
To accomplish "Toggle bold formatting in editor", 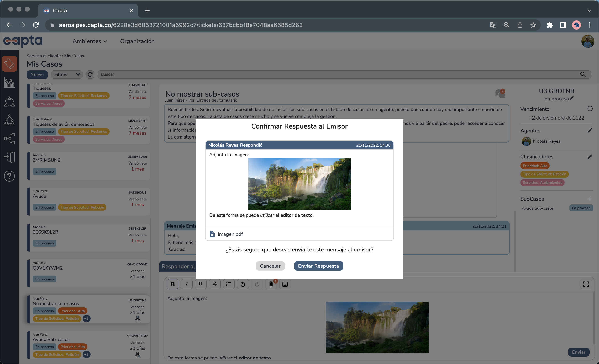I will point(173,284).
